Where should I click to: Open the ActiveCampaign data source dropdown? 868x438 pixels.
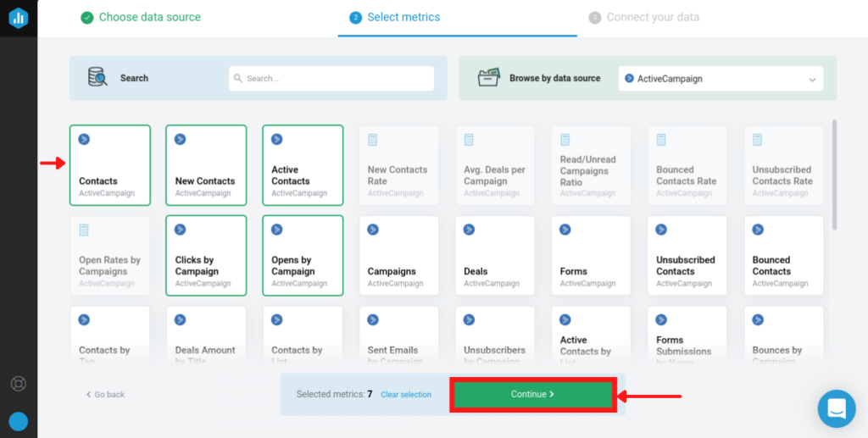pos(721,79)
